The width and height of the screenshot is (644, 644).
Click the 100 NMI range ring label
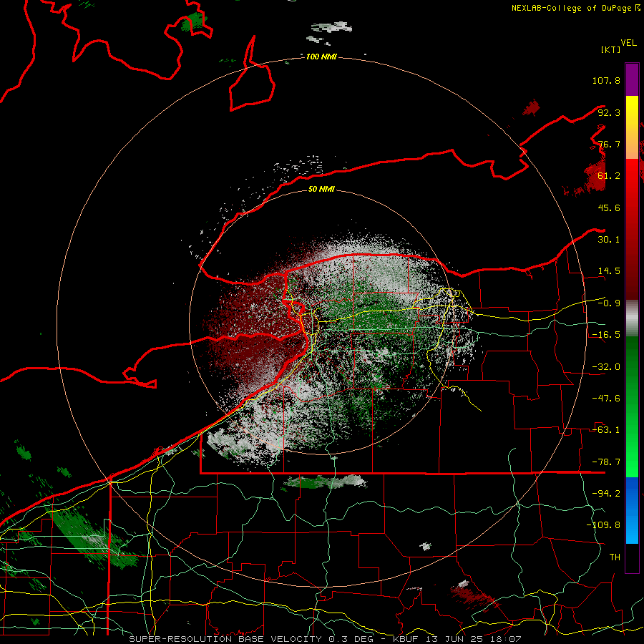tap(321, 57)
